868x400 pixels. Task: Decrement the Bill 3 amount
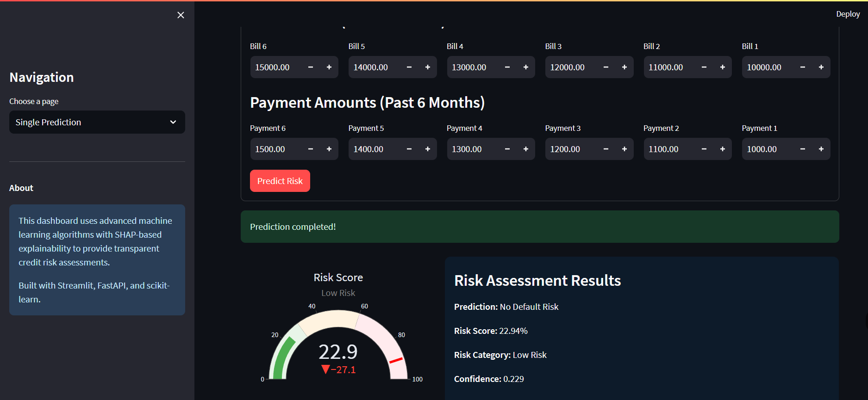click(606, 68)
